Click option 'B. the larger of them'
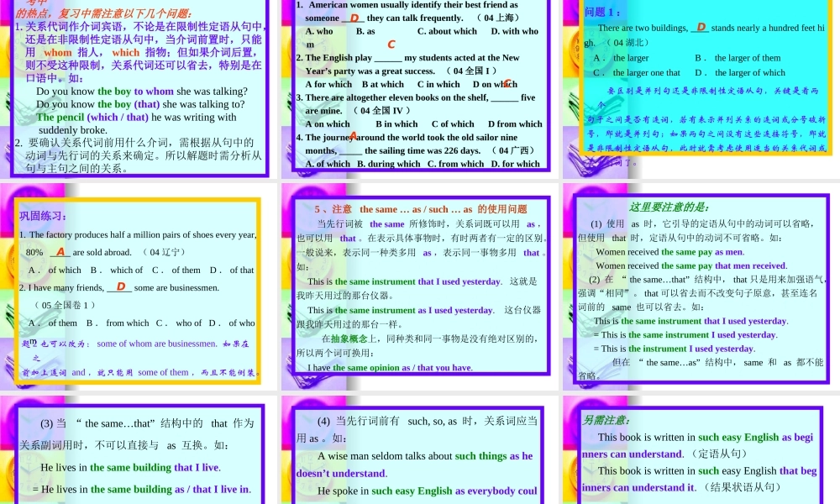This screenshot has width=840, height=504. coord(738,58)
